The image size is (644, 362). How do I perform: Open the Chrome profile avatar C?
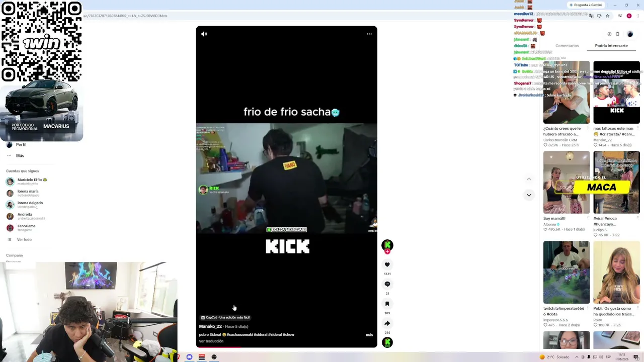[629, 16]
